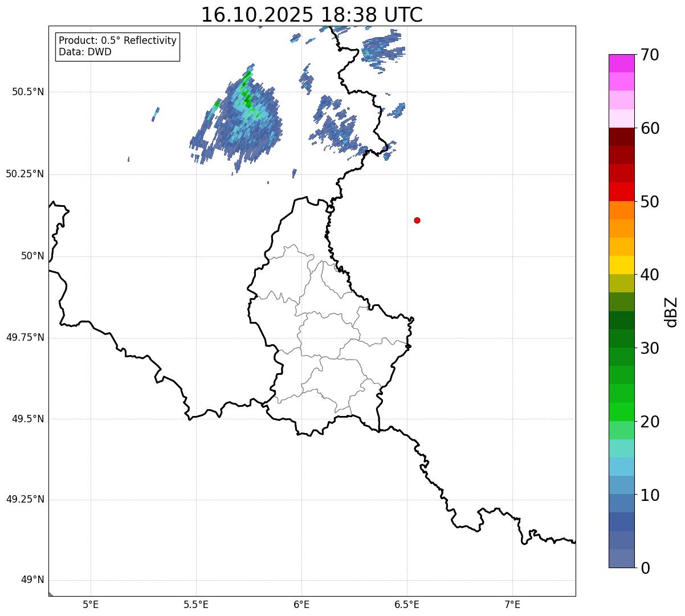Click the grey-blue swatch at 0 dBZ
Image resolution: width=685 pixels, height=616 pixels.
pos(622,558)
